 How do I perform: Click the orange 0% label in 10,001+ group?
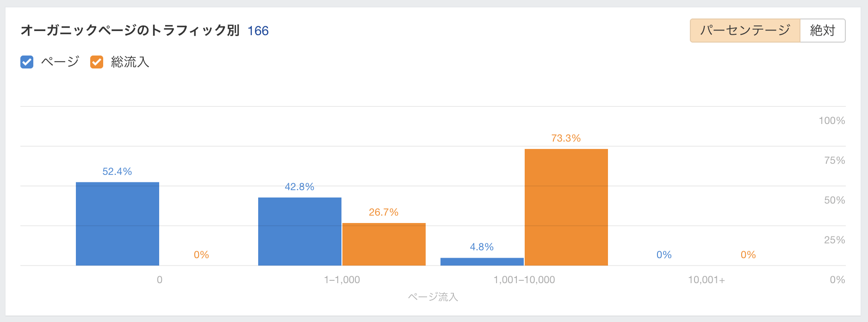click(748, 255)
